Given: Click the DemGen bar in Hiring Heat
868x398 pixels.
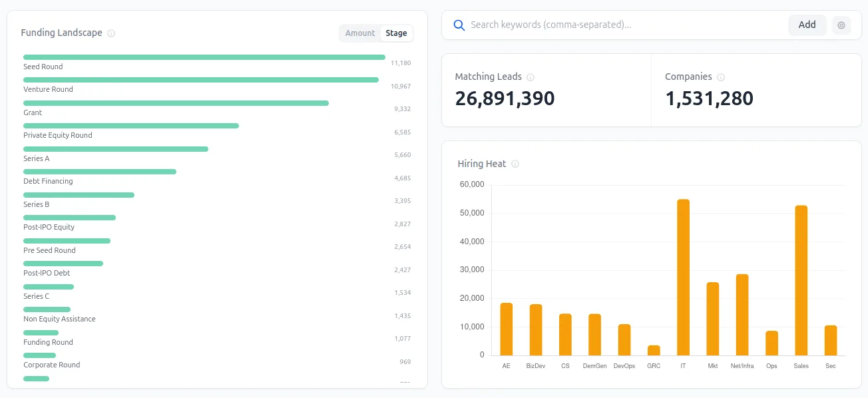Looking at the screenshot, I should [594, 334].
